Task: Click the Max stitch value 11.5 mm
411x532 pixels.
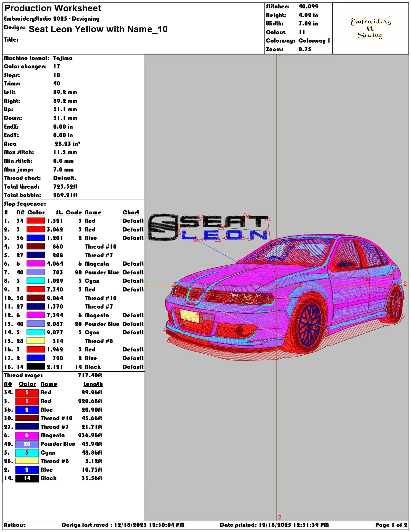Action: [65, 152]
